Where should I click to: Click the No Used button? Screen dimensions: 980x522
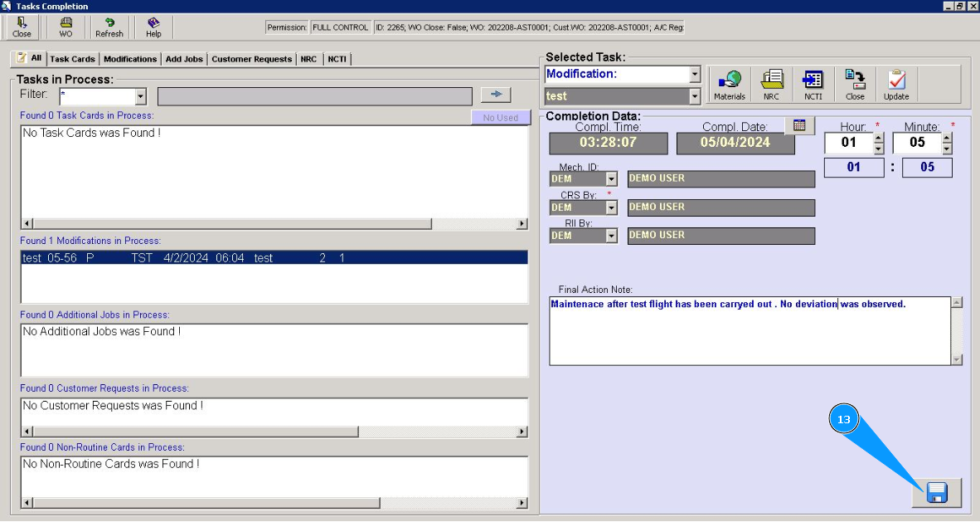[x=501, y=118]
